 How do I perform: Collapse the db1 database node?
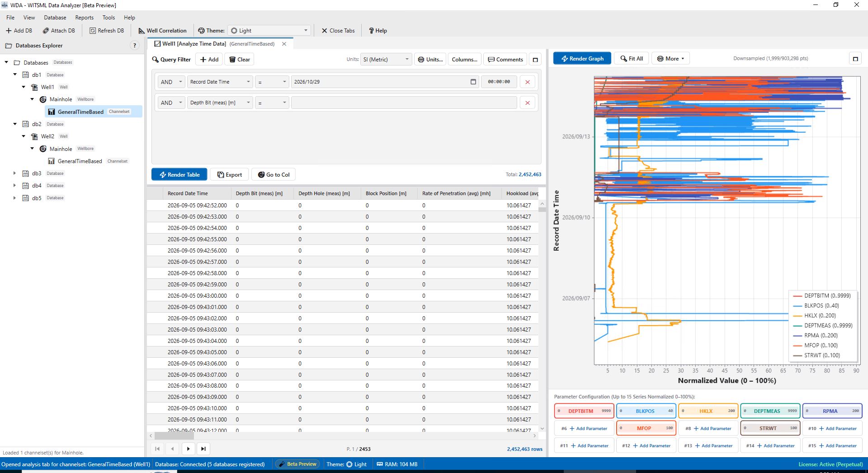(15, 75)
